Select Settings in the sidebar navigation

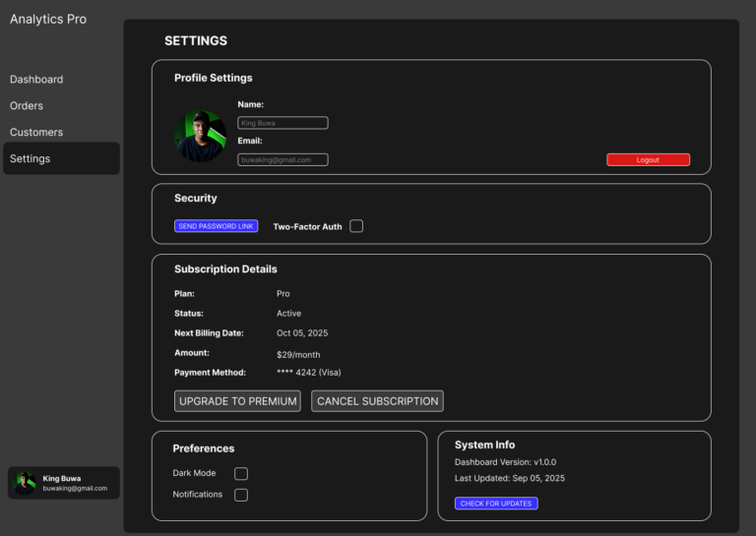tap(31, 159)
